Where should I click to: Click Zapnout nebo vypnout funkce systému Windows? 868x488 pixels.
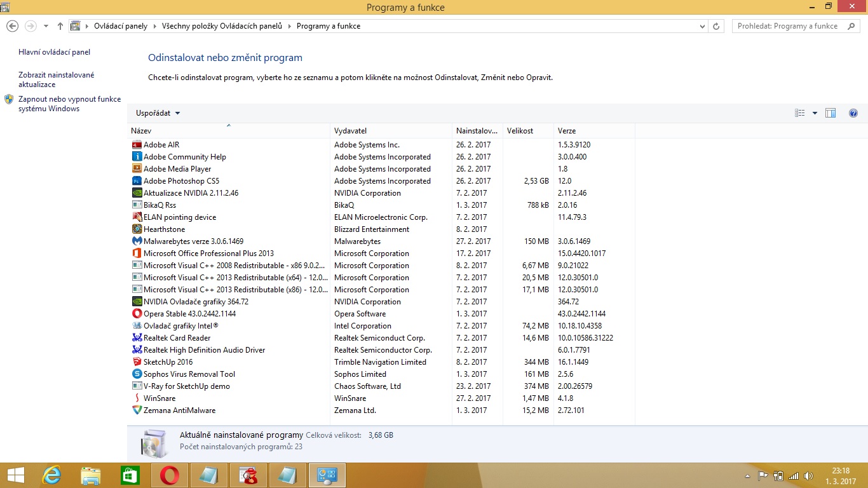click(x=69, y=104)
